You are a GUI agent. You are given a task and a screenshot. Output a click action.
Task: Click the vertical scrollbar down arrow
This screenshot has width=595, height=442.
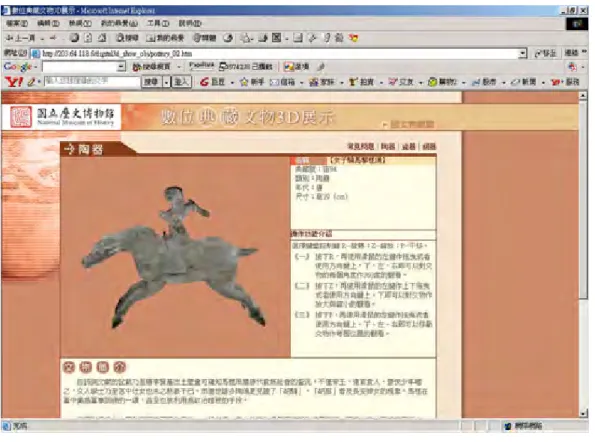pyautogui.click(x=583, y=414)
